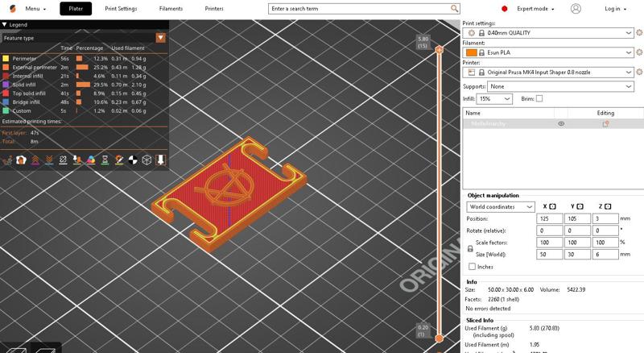This screenshot has width=644, height=353.
Task: Click the Size Z field showing 6
Action: pos(605,254)
